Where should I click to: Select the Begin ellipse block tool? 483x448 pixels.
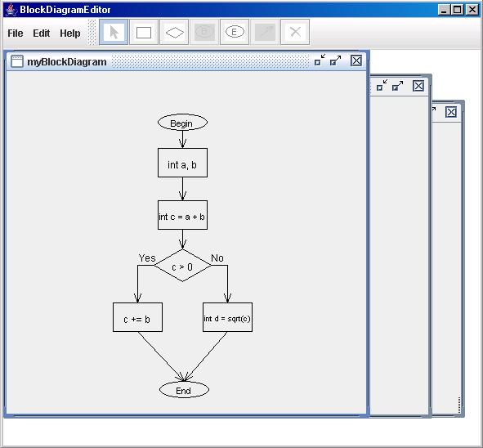tap(204, 32)
